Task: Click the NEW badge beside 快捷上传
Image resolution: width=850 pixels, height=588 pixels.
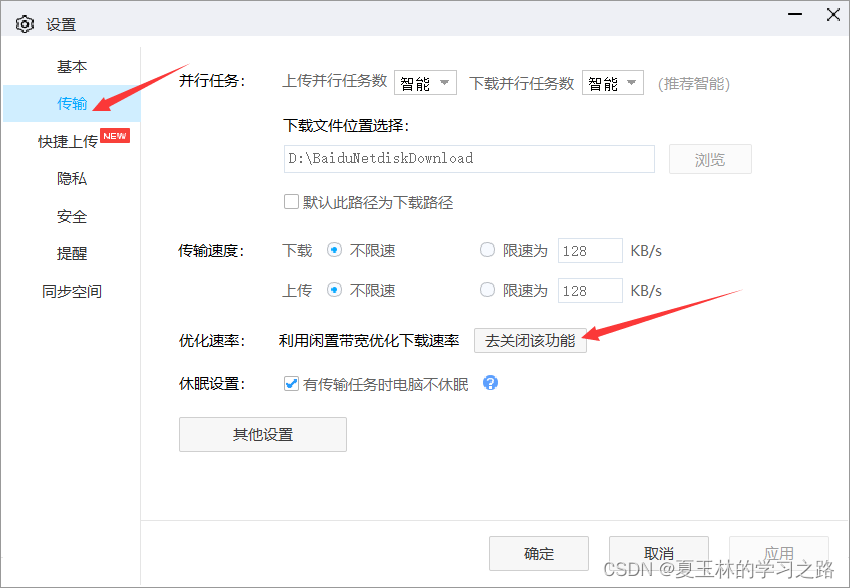Action: tap(115, 135)
